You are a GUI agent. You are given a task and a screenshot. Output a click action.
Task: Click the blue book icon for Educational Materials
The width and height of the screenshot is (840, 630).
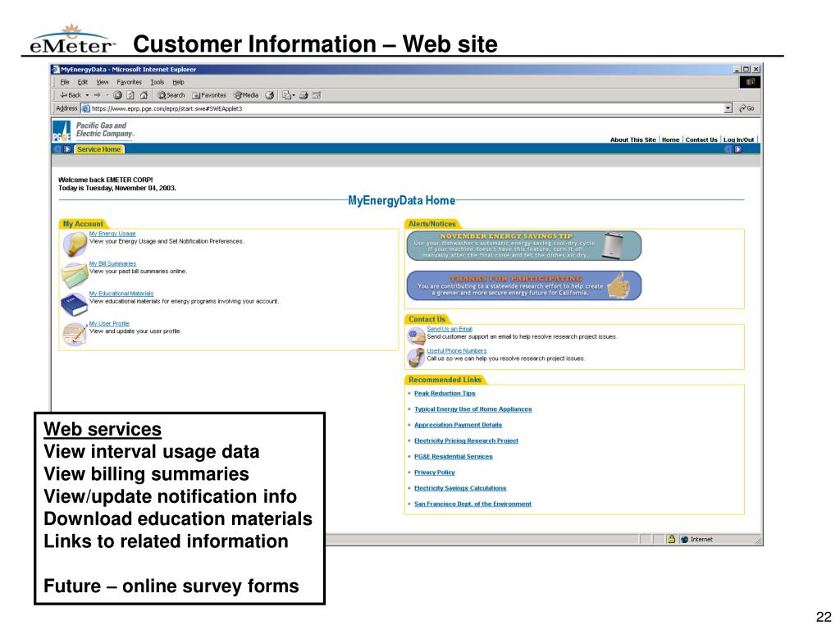74,305
